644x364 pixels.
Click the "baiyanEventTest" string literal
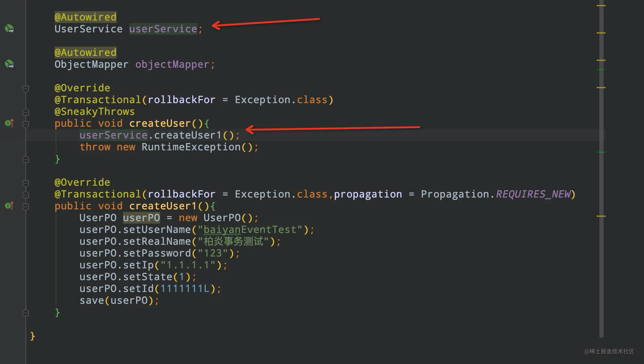point(250,230)
